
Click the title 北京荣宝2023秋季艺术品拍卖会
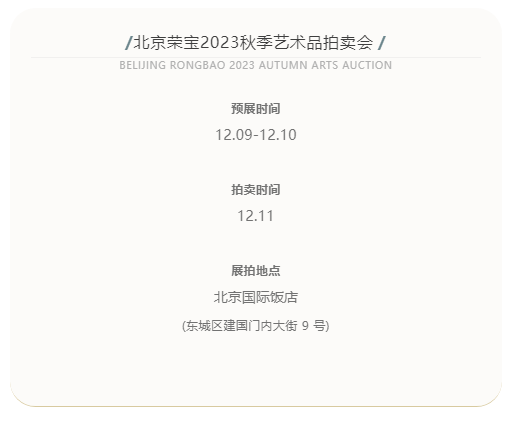(x=253, y=43)
